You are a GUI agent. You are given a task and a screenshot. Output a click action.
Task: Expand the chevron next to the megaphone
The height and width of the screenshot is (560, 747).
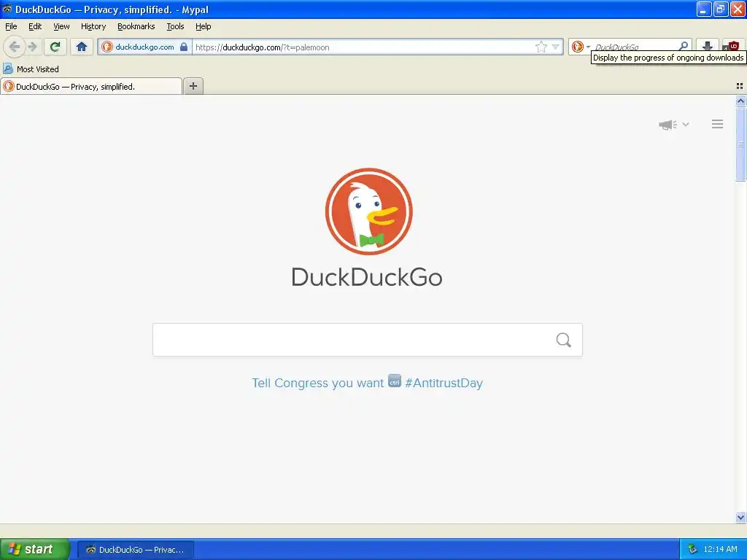[686, 124]
